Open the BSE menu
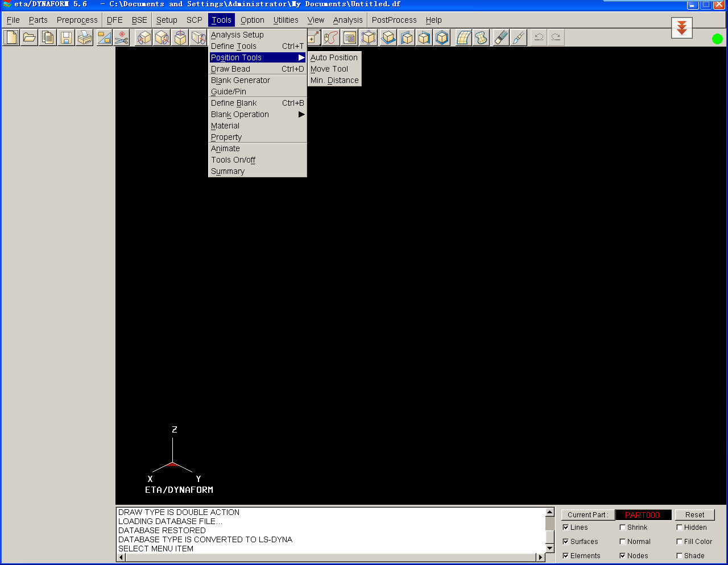The image size is (728, 565). (x=139, y=20)
